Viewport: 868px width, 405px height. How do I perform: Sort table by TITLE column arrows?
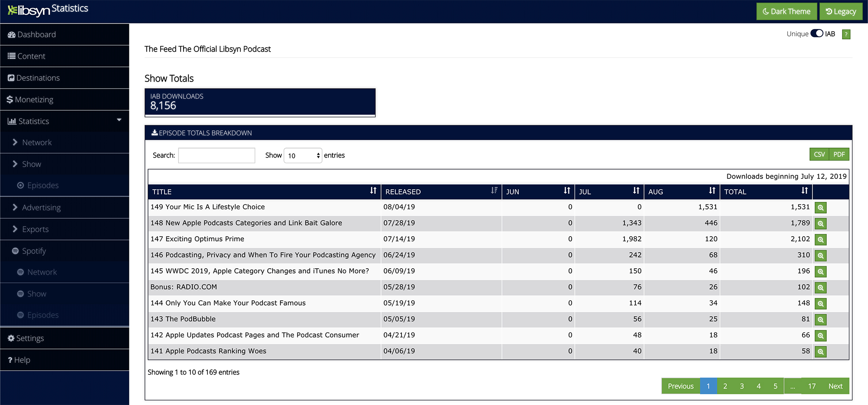(x=373, y=191)
